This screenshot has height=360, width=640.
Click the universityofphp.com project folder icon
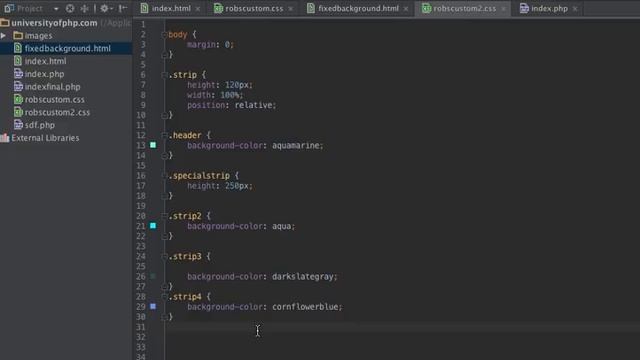coord(5,22)
